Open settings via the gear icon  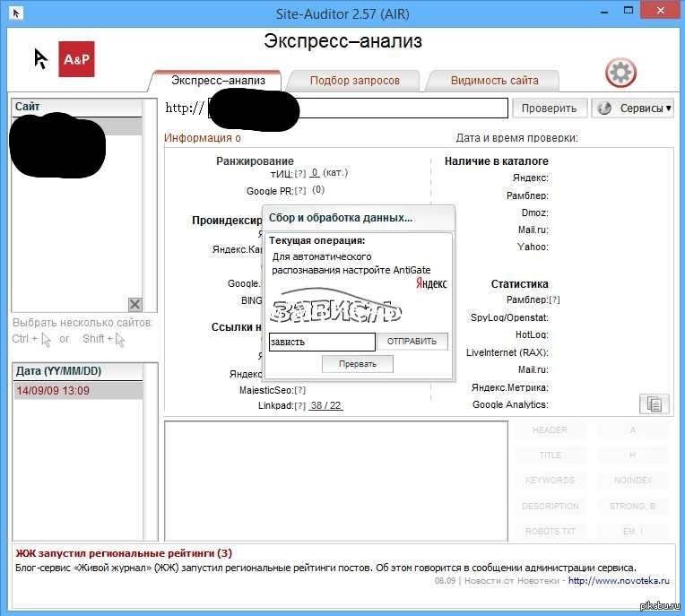620,73
